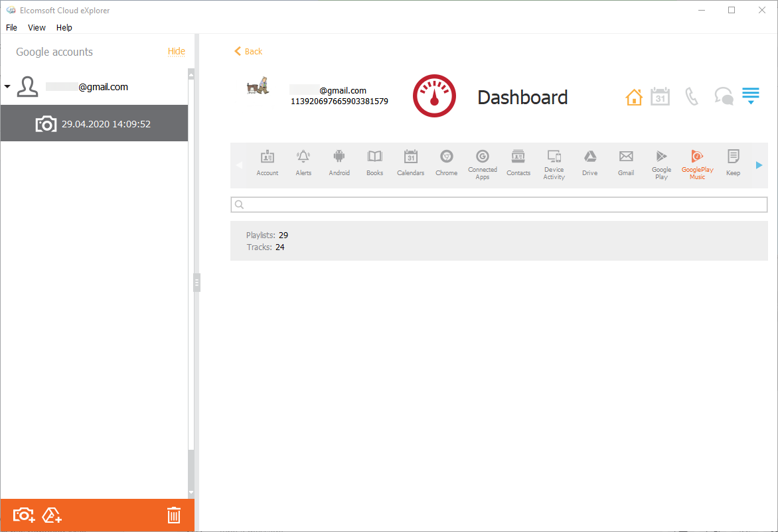Select the Chrome data icon
Screen dimensions: 778x532
[446, 163]
